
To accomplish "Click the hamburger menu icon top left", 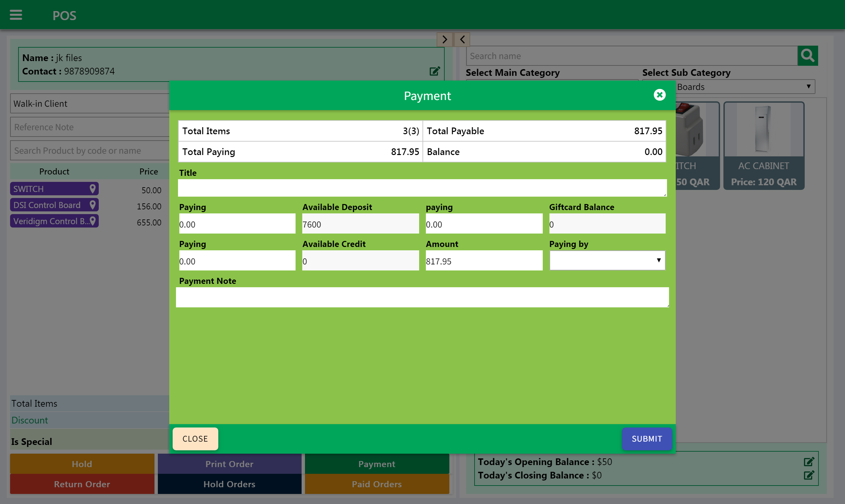I will coord(16,15).
